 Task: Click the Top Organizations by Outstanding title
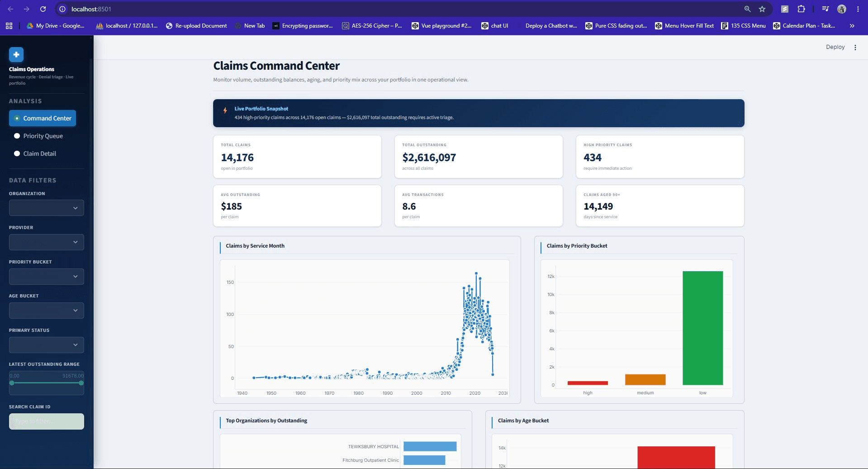click(266, 421)
